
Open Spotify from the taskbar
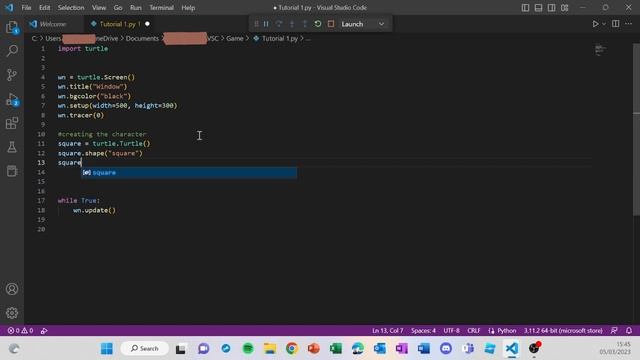248,349
